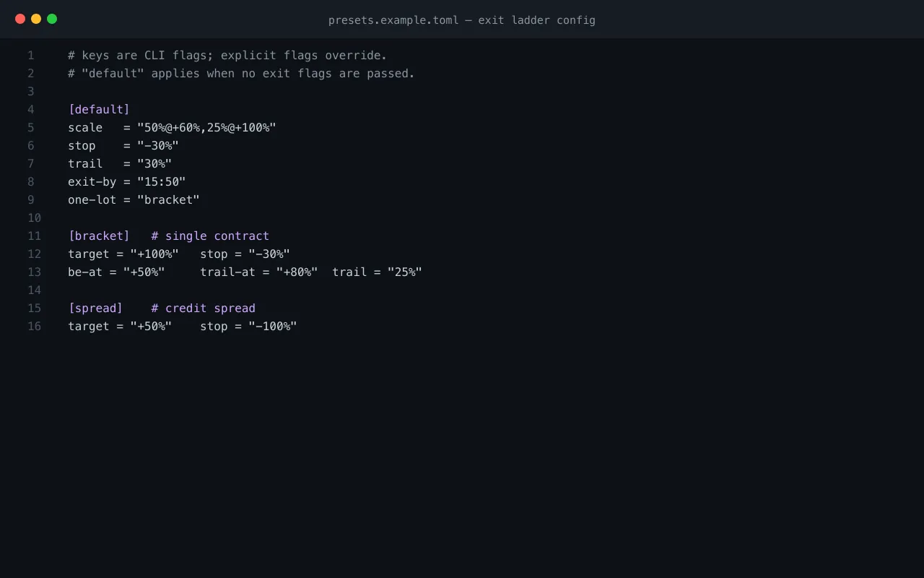Click the trail key on line 13
The height and width of the screenshot is (578, 924).
coord(349,272)
